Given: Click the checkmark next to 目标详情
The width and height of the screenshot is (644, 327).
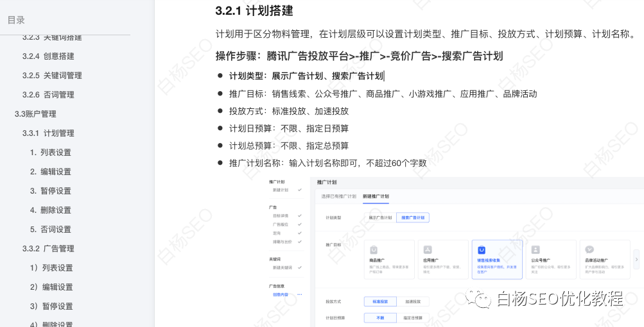Looking at the screenshot, I should 300,216.
